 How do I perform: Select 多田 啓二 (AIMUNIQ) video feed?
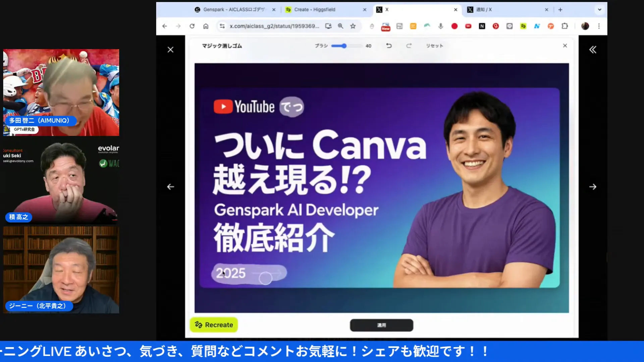point(61,93)
